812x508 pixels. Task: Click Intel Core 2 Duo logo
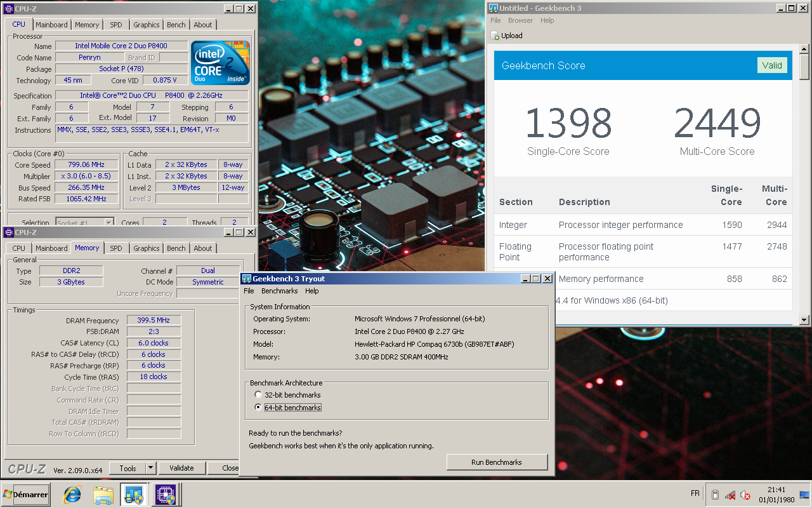pos(221,63)
